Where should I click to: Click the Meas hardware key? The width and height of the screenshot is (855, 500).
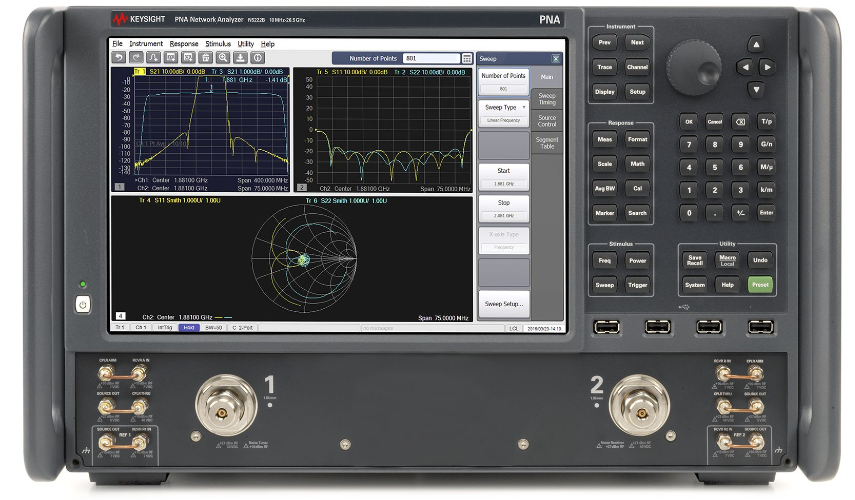click(x=605, y=139)
